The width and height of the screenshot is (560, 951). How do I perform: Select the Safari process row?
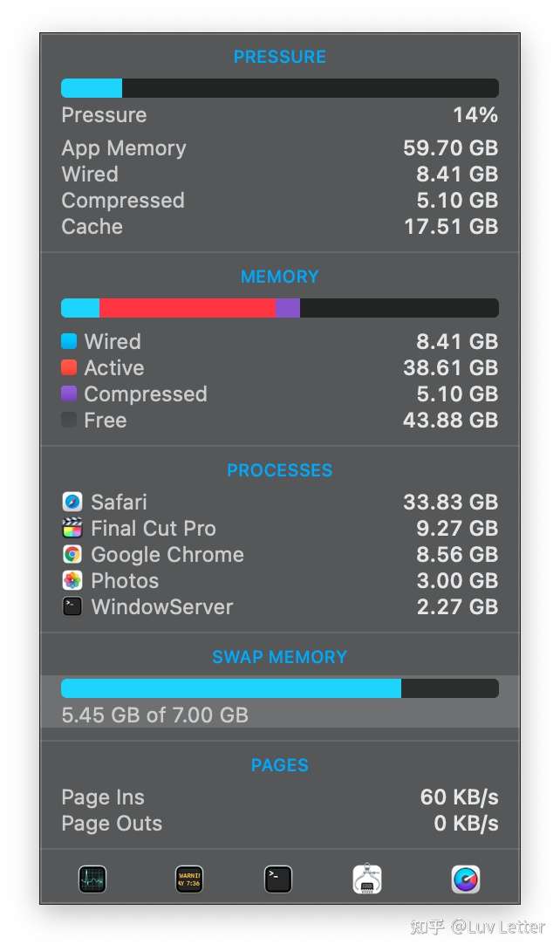[x=279, y=502]
